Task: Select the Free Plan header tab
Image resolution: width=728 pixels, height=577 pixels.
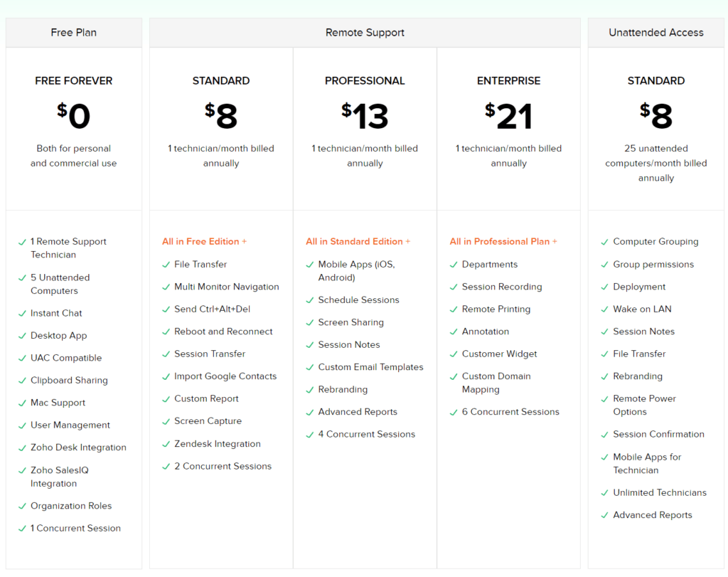Action: point(74,33)
